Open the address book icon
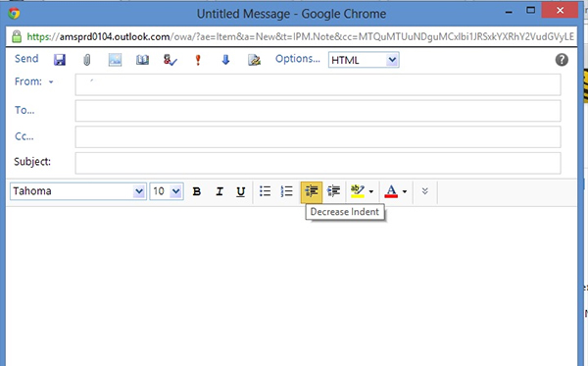Image resolution: width=588 pixels, height=366 pixels. (x=142, y=60)
